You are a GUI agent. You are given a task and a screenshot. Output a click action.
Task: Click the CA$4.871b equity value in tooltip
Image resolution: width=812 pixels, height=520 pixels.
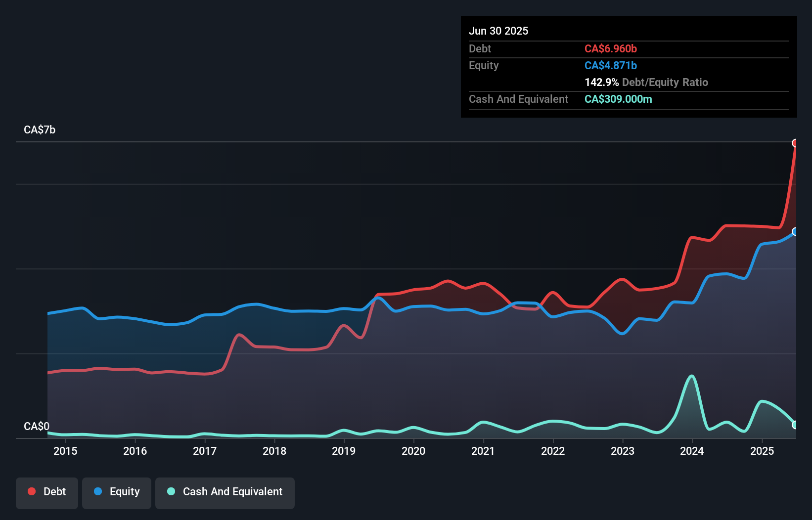pyautogui.click(x=611, y=66)
